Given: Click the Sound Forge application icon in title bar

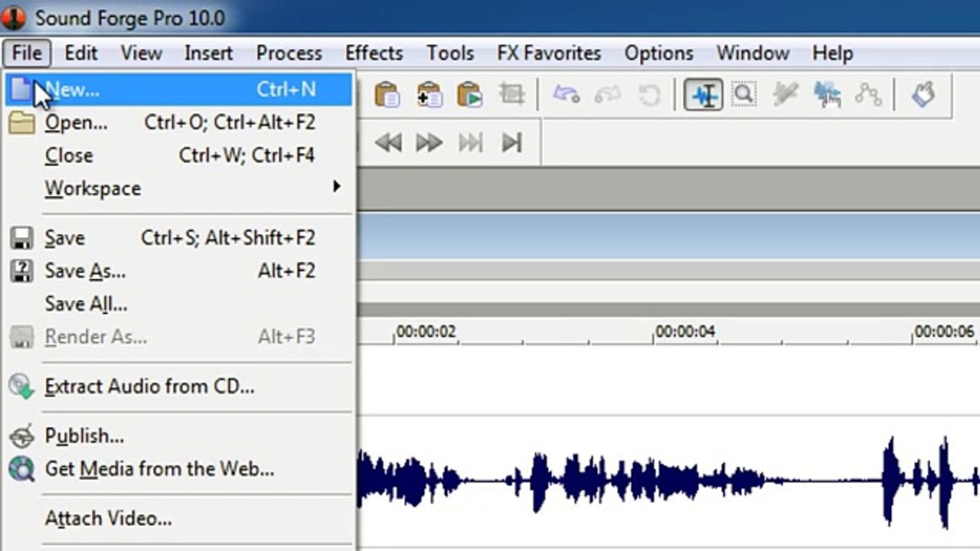Looking at the screenshot, I should pyautogui.click(x=14, y=17).
